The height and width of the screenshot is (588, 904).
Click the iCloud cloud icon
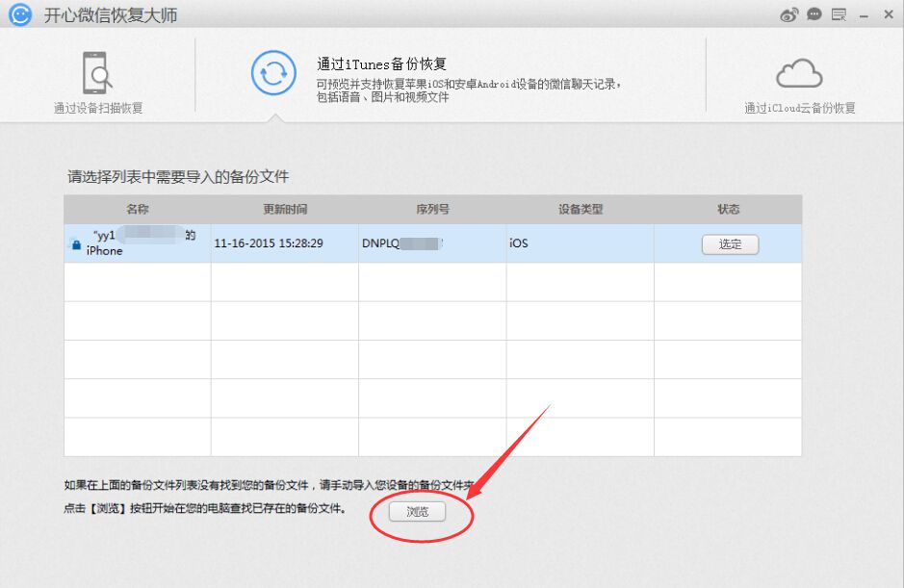tap(799, 73)
